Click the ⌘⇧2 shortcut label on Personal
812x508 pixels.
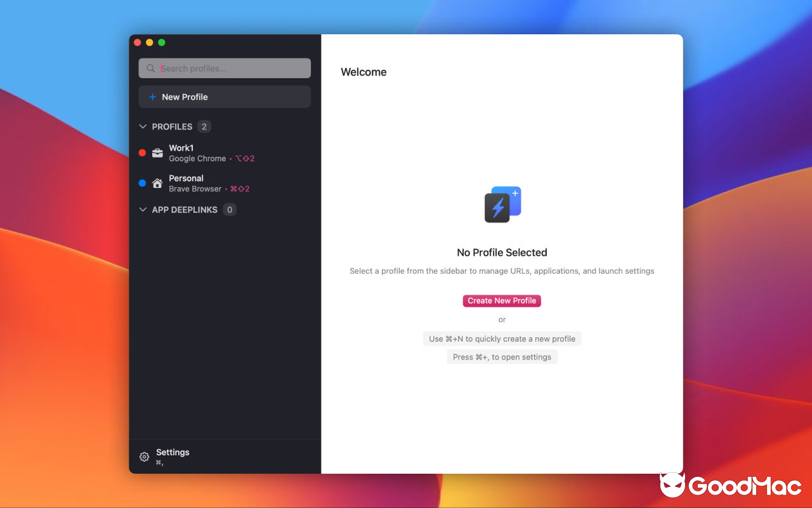click(240, 189)
